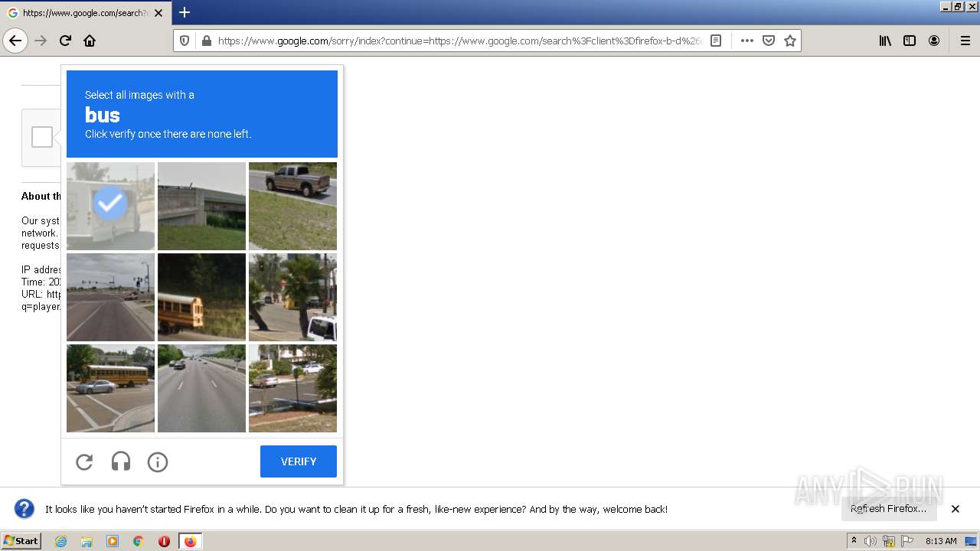
Task: Select the parking lot with cars image
Action: click(292, 388)
